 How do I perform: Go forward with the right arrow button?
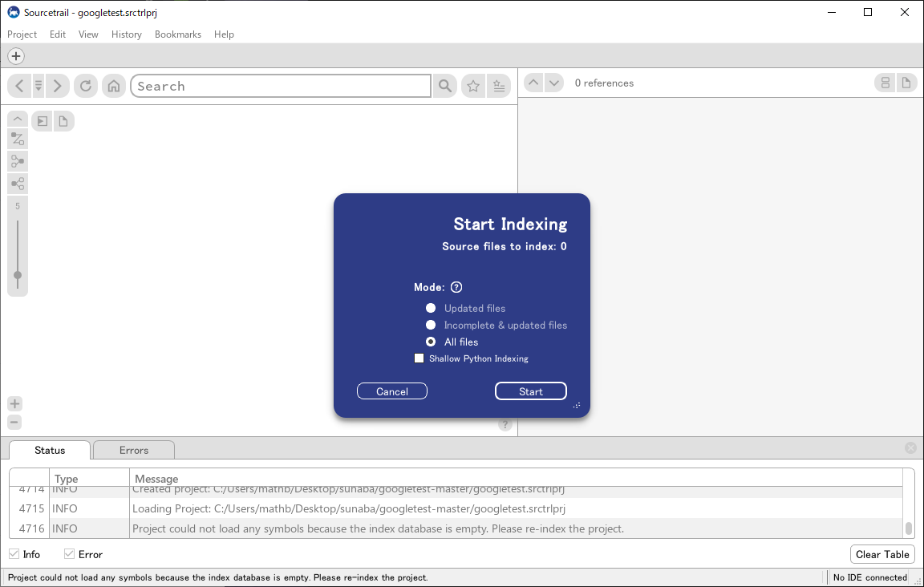(58, 86)
